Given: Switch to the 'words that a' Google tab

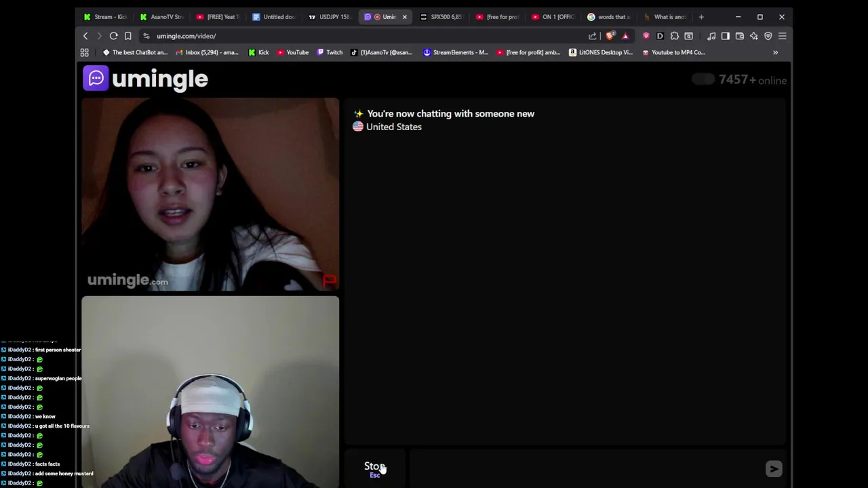Looking at the screenshot, I should click(x=610, y=17).
